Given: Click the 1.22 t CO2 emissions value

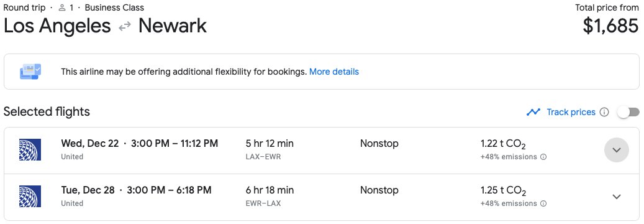Looking at the screenshot, I should pyautogui.click(x=503, y=144).
